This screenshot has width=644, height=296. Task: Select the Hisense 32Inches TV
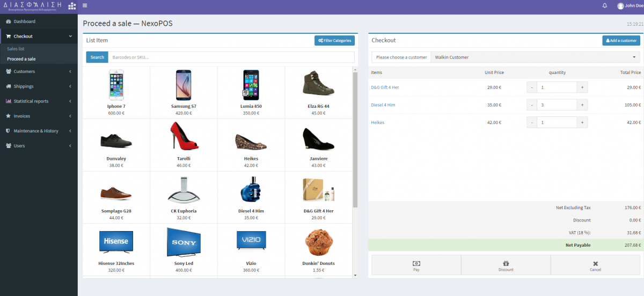[116, 241]
